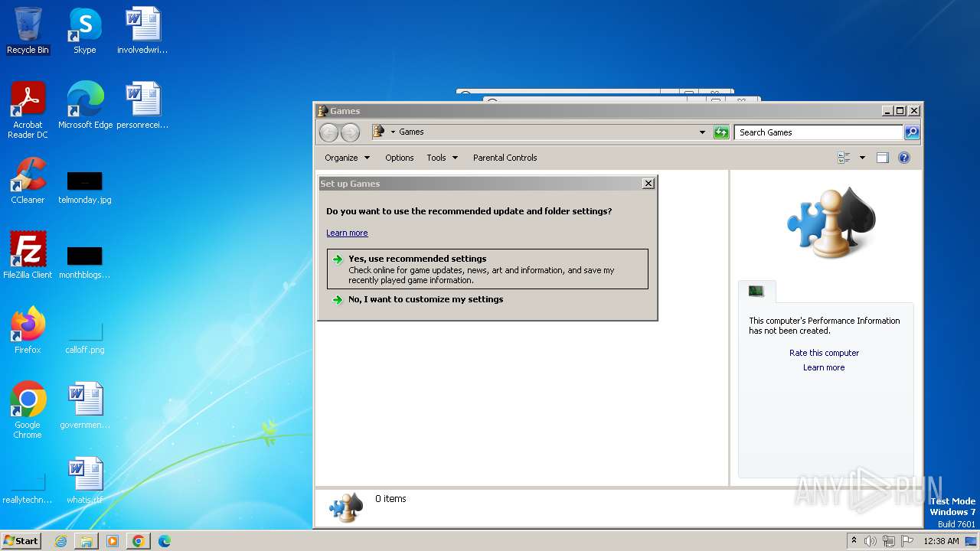The image size is (980, 551).
Task: Open Internet Explorer from the taskbar
Action: click(60, 541)
